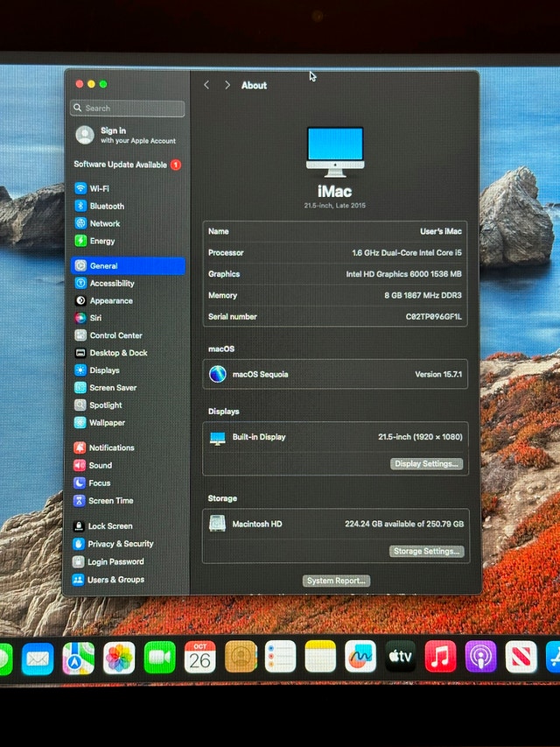Click the Intel HD Graphics 6000 value
560x747 pixels.
pyautogui.click(x=403, y=274)
